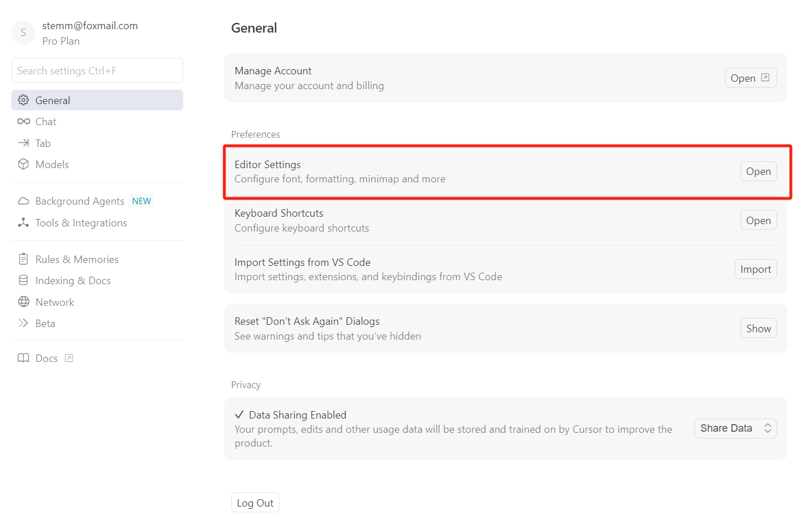Click the Search settings input field
Image resolution: width=812 pixels, height=518 pixels.
coord(97,70)
